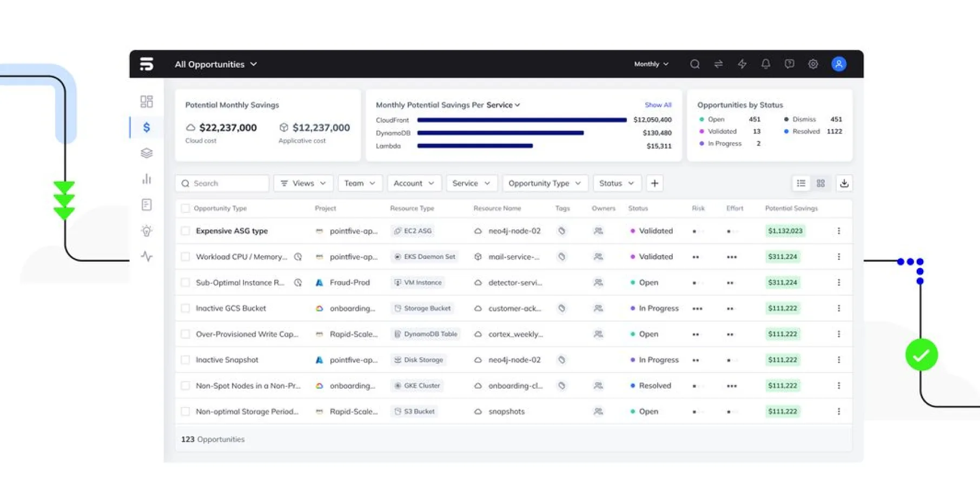Viewport: 980px width, 493px height.
Task: Click the download export icon
Action: coord(844,183)
